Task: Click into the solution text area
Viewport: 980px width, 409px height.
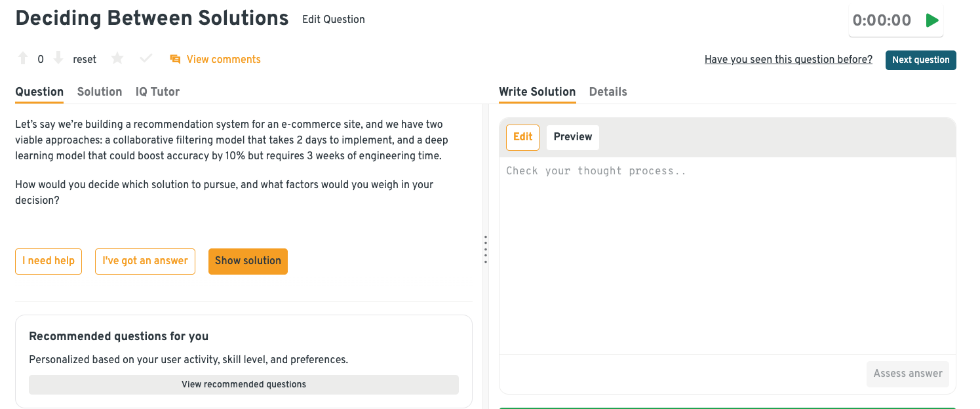Action: tap(727, 256)
